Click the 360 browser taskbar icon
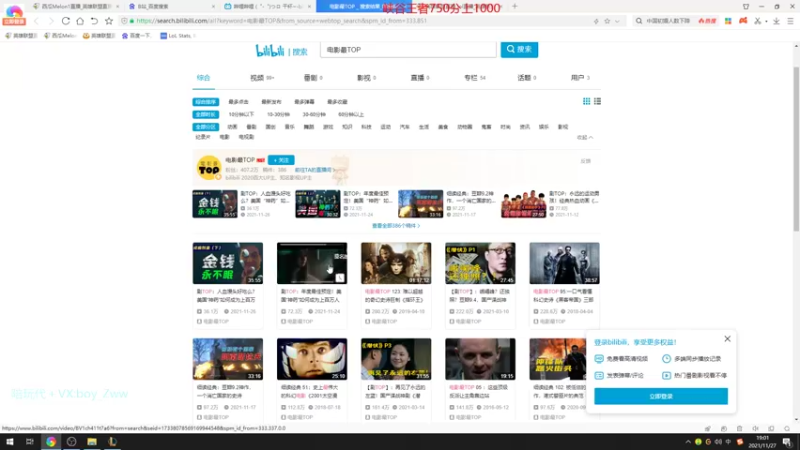The width and height of the screenshot is (800, 450). tap(51, 442)
